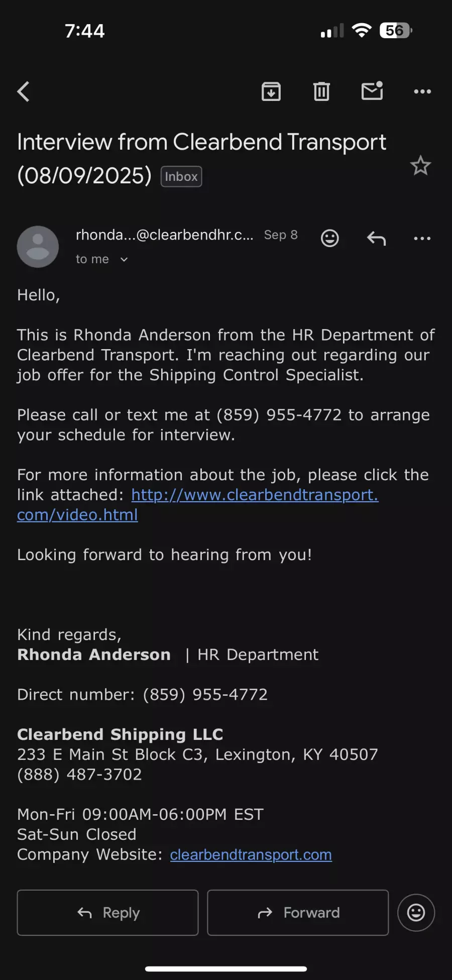This screenshot has height=980, width=452.
Task: Open top more options menu
Action: [422, 91]
